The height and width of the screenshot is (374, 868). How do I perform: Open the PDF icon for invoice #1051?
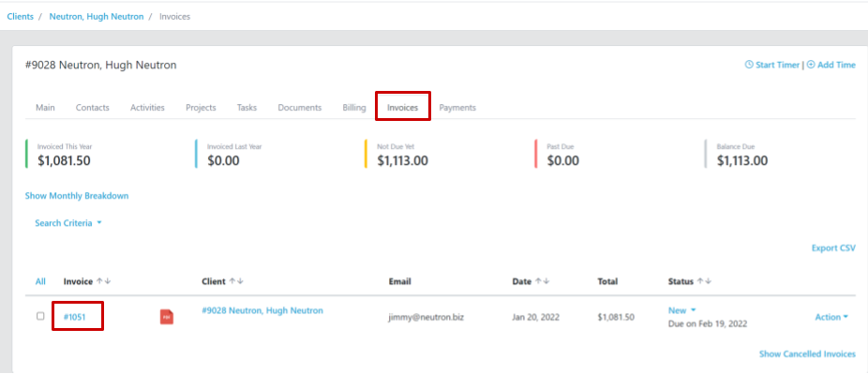(x=167, y=317)
